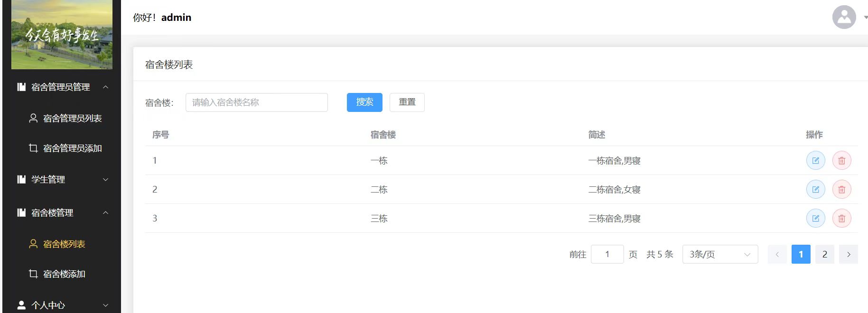This screenshot has width=868, height=313.
Task: Click the 操作 column header
Action: point(814,135)
